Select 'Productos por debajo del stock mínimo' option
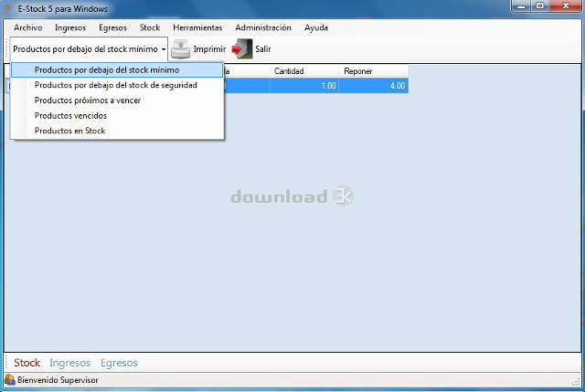 tap(117, 70)
